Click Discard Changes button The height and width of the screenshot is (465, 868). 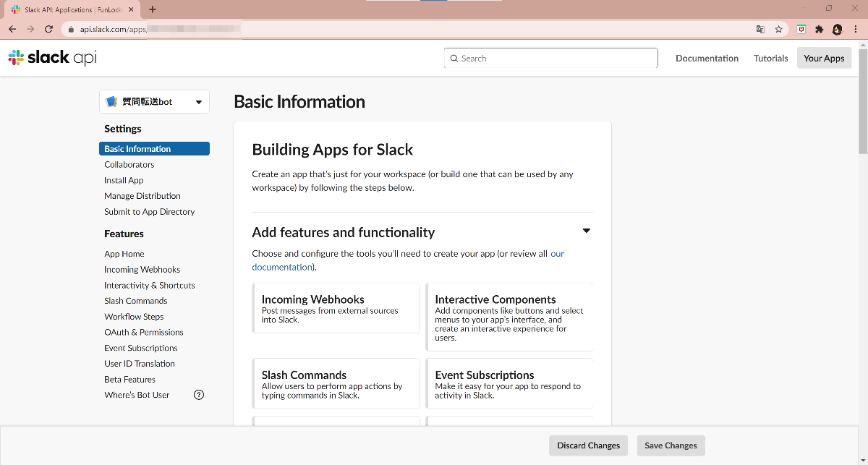589,445
